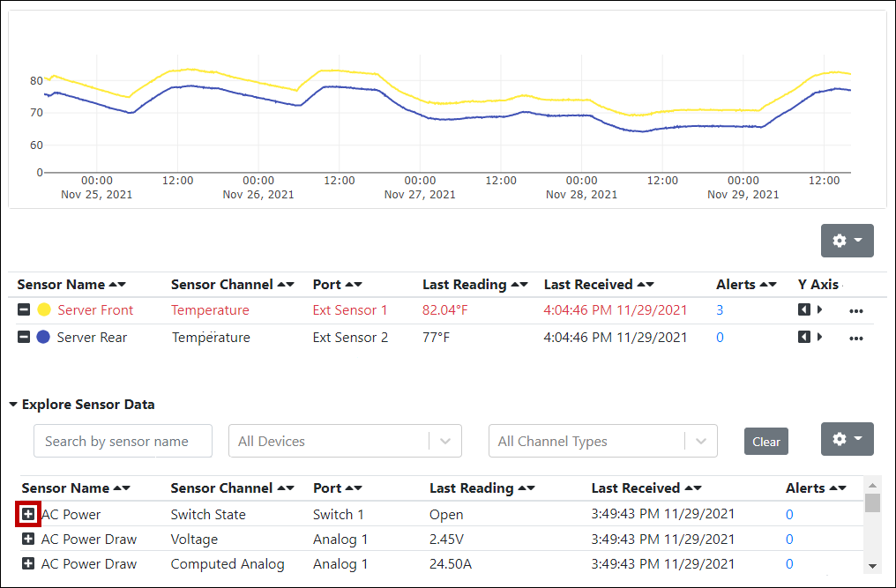This screenshot has width=896, height=588.
Task: Move Server Front to left Y axis
Action: [803, 310]
